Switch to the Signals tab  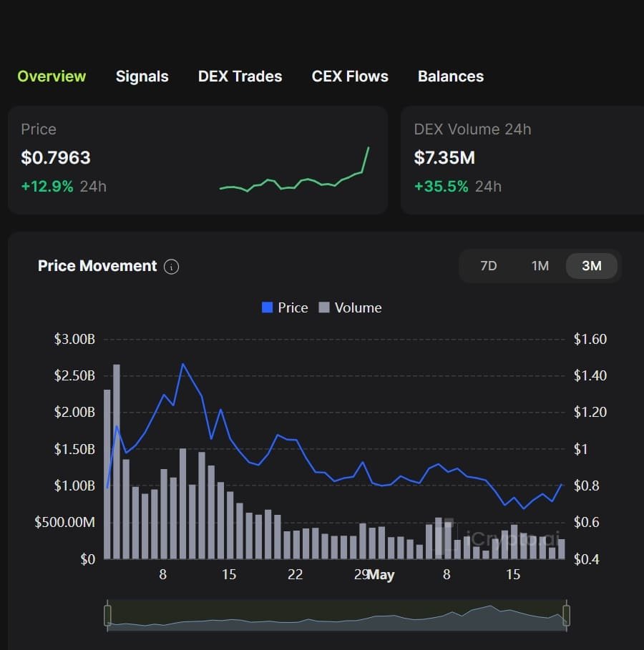[142, 76]
